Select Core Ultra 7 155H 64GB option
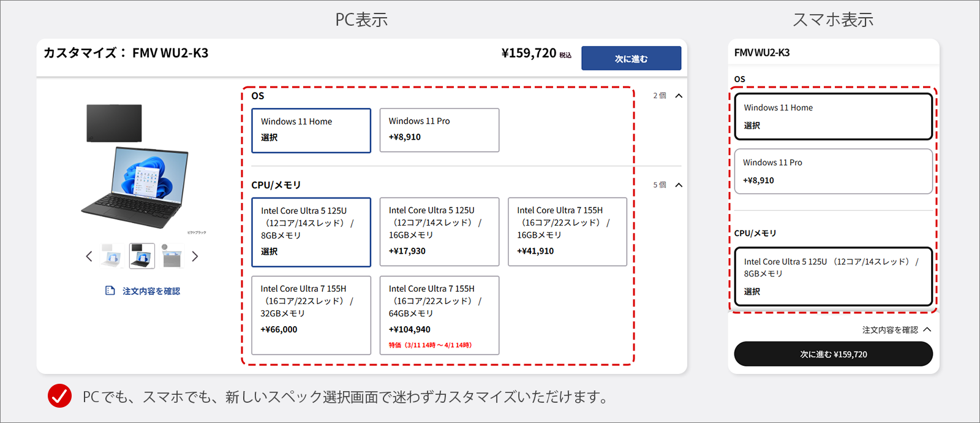This screenshot has width=980, height=423. [439, 315]
